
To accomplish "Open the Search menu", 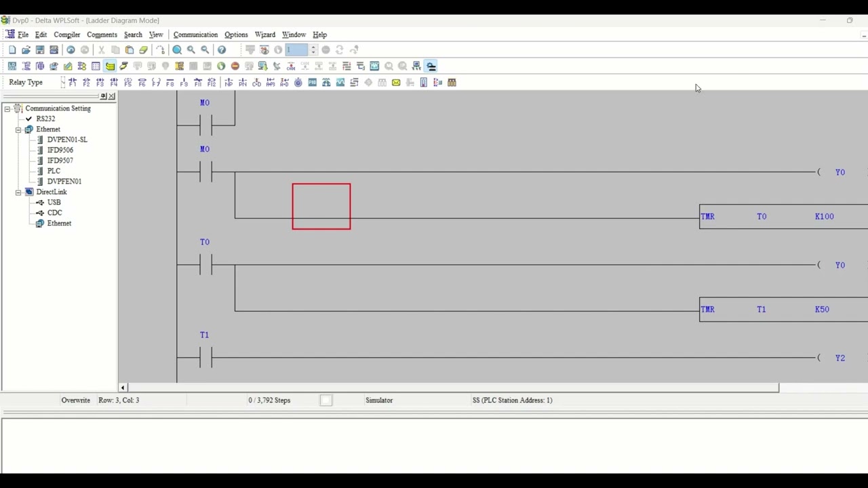I will 133,35.
